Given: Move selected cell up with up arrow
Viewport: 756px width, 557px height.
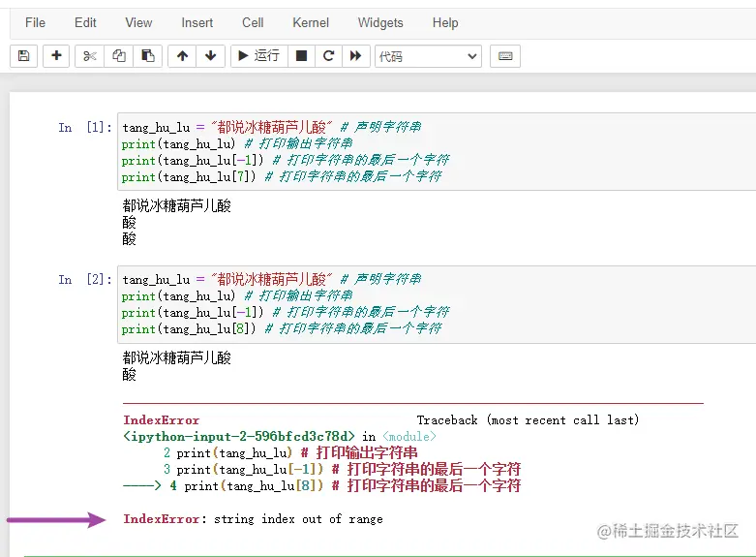Looking at the screenshot, I should pos(182,56).
